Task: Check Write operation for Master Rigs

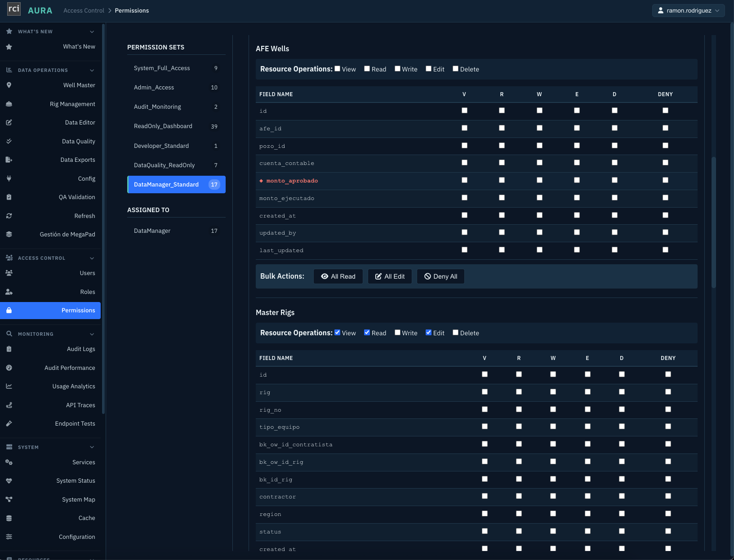Action: pos(397,333)
